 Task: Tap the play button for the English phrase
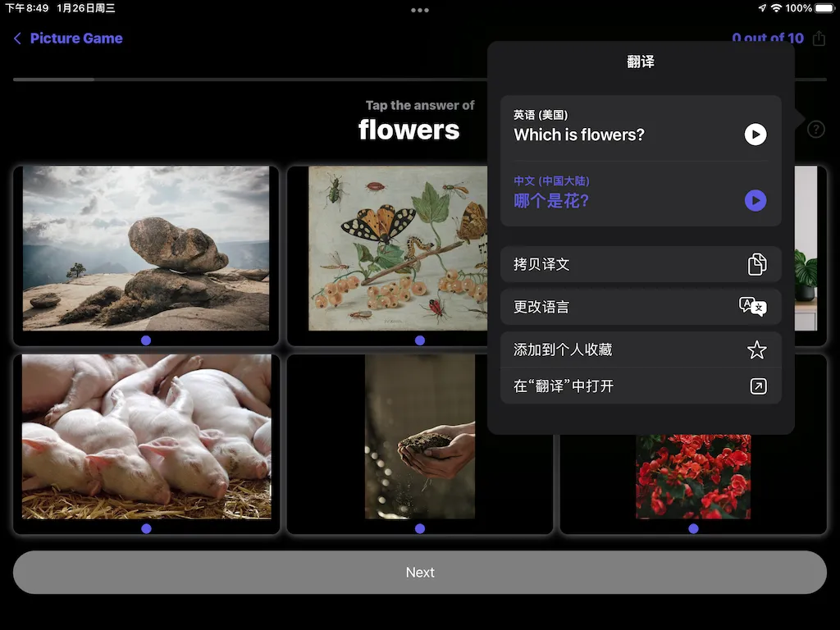(x=755, y=135)
